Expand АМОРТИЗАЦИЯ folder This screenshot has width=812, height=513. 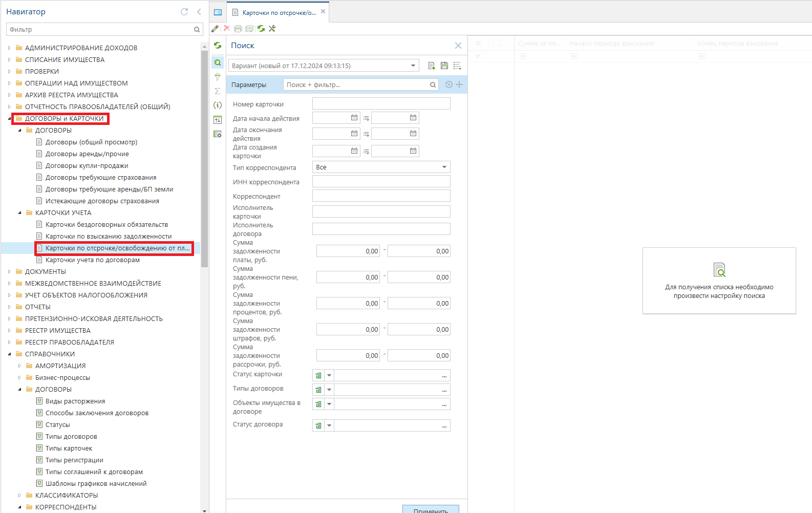(x=19, y=366)
